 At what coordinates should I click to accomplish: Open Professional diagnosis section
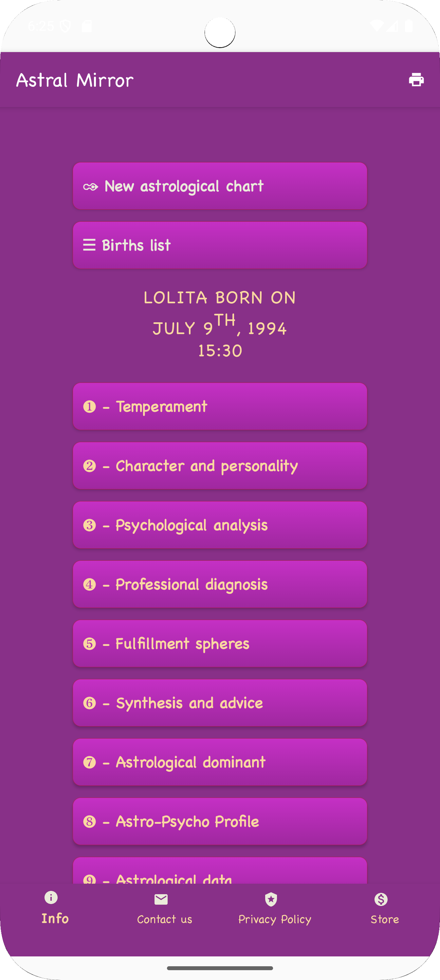click(220, 585)
